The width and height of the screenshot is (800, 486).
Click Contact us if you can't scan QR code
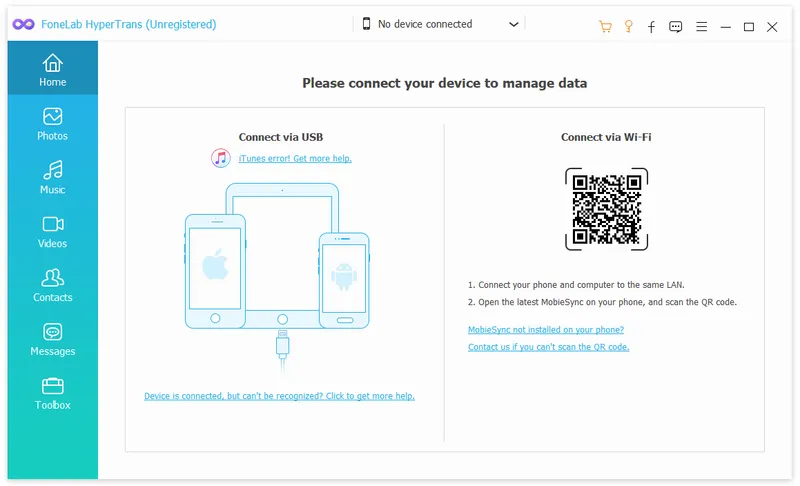548,347
